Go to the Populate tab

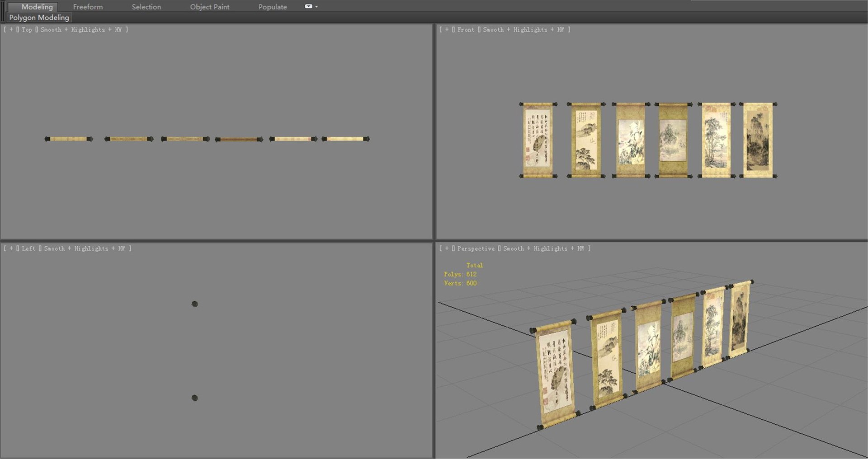(x=273, y=7)
